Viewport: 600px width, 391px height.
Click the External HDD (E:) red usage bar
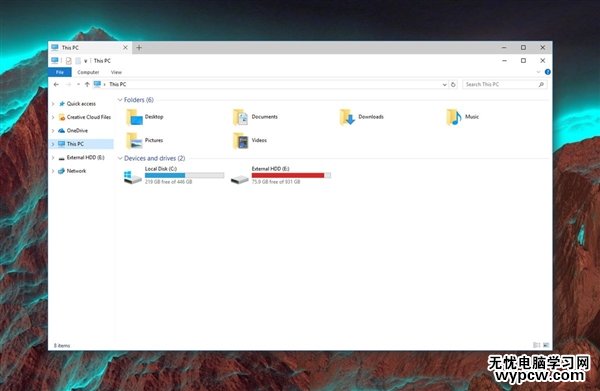tap(291, 175)
